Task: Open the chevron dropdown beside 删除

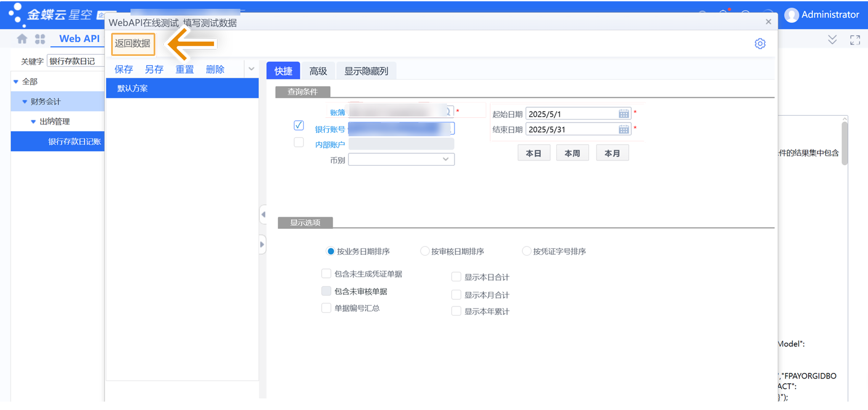Action: point(251,69)
